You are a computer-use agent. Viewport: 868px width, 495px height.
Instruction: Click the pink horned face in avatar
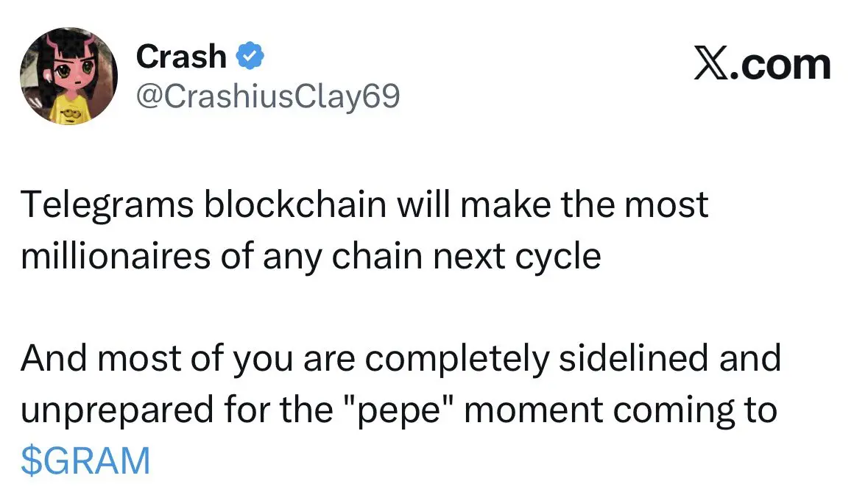pyautogui.click(x=71, y=69)
